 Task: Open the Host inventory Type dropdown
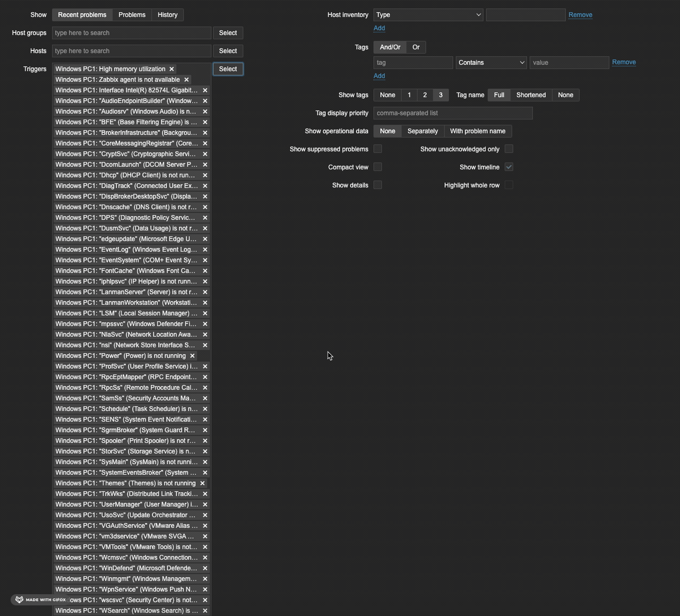tap(428, 15)
